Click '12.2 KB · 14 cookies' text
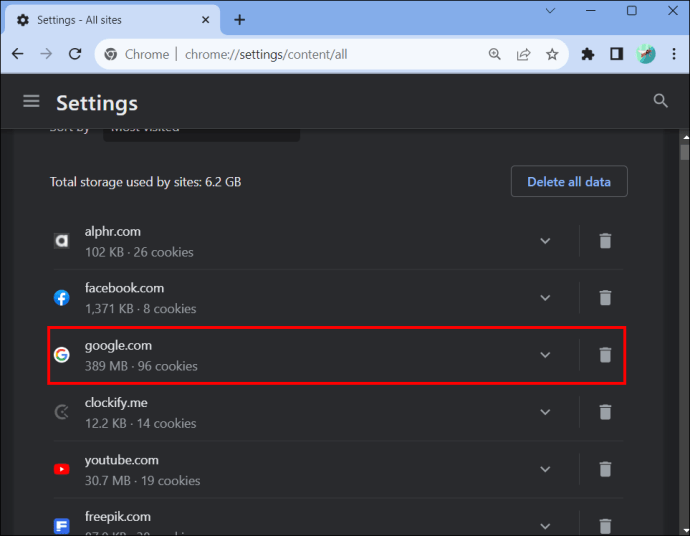The image size is (690, 536). (140, 423)
